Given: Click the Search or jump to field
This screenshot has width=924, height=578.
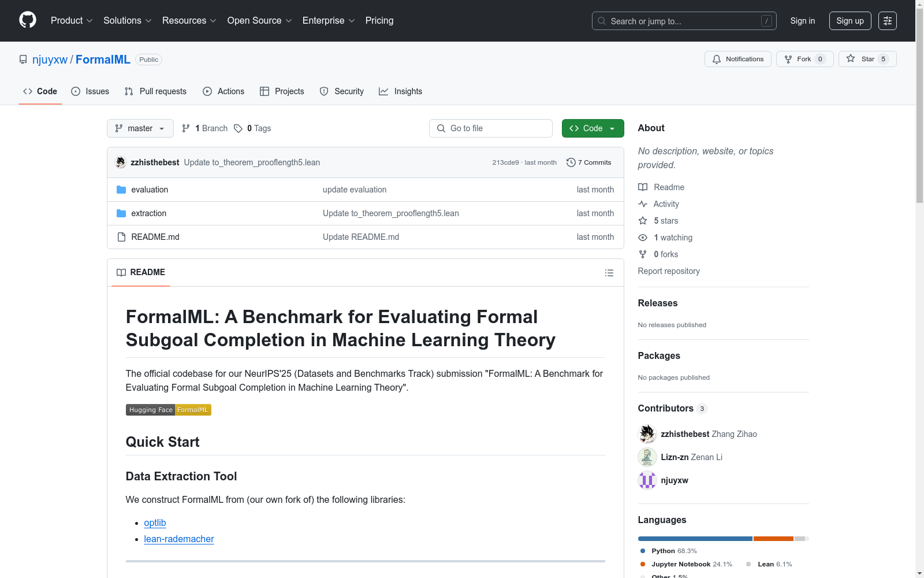Looking at the screenshot, I should 684,21.
